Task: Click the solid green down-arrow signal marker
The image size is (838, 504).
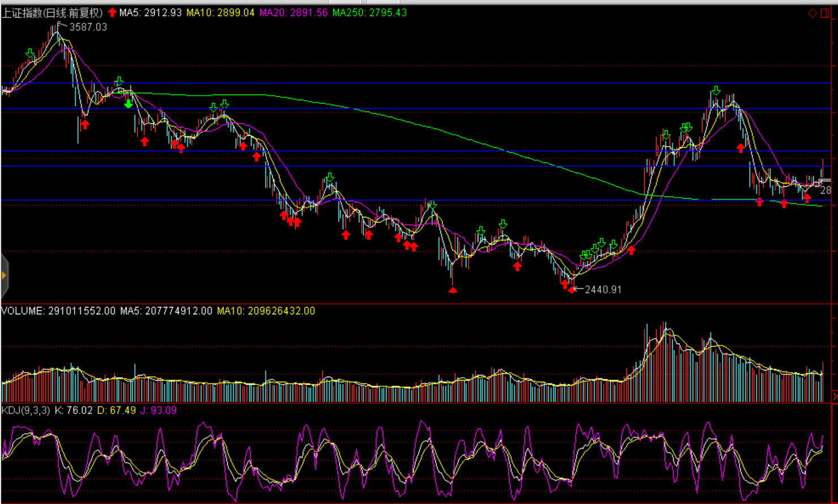Action: pyautogui.click(x=129, y=103)
